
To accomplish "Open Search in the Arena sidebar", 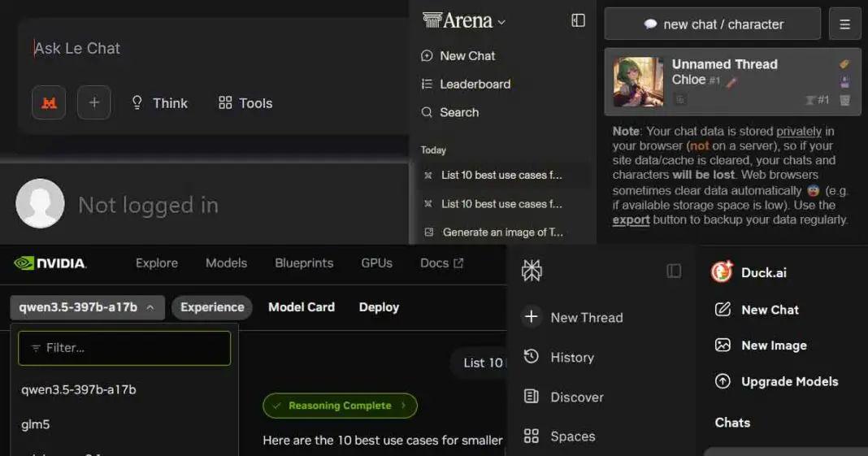I will [449, 112].
